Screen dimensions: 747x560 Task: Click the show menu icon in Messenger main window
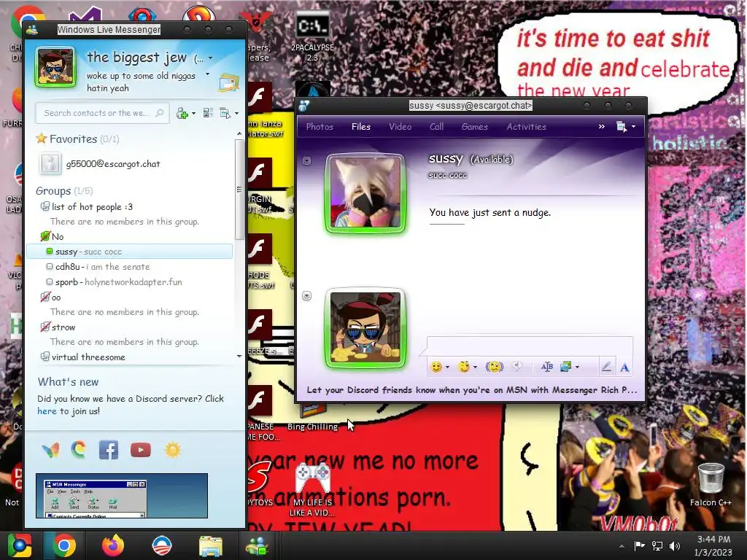[225, 113]
